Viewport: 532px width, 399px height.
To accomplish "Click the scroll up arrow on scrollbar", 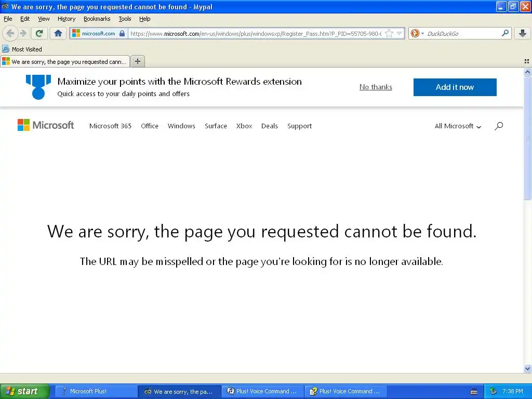I will coord(527,72).
